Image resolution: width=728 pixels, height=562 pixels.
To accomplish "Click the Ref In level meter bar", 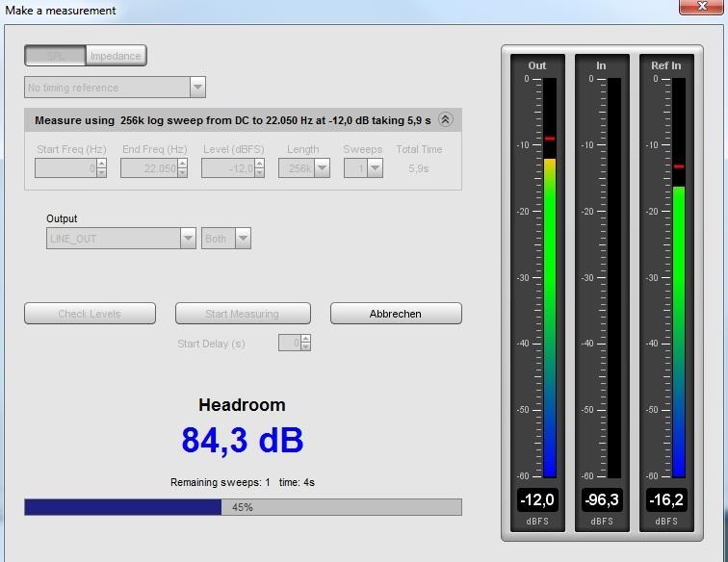I will tap(679, 277).
